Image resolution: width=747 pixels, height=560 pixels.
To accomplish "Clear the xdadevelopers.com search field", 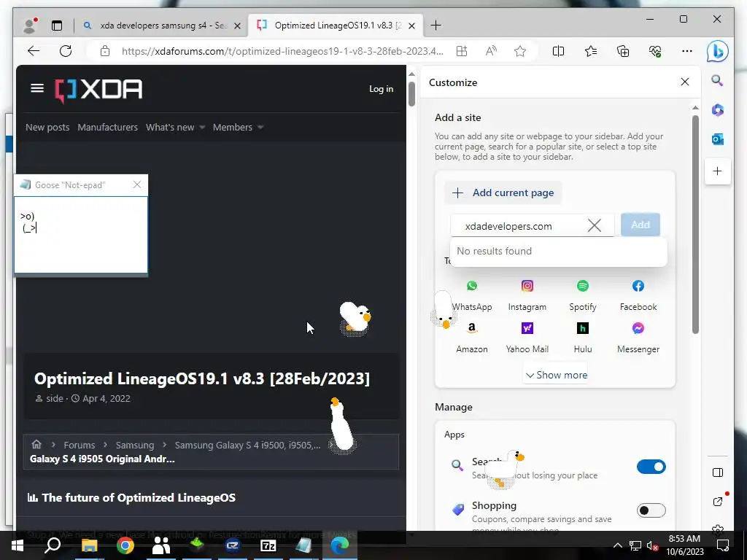I will [x=594, y=225].
